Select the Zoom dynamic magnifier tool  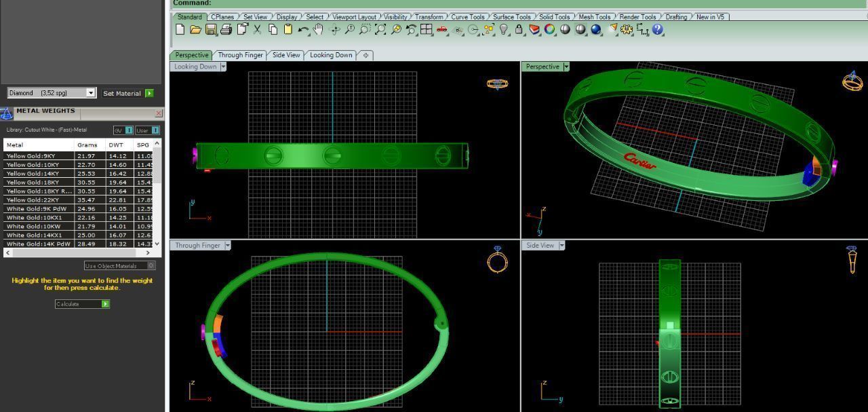350,29
